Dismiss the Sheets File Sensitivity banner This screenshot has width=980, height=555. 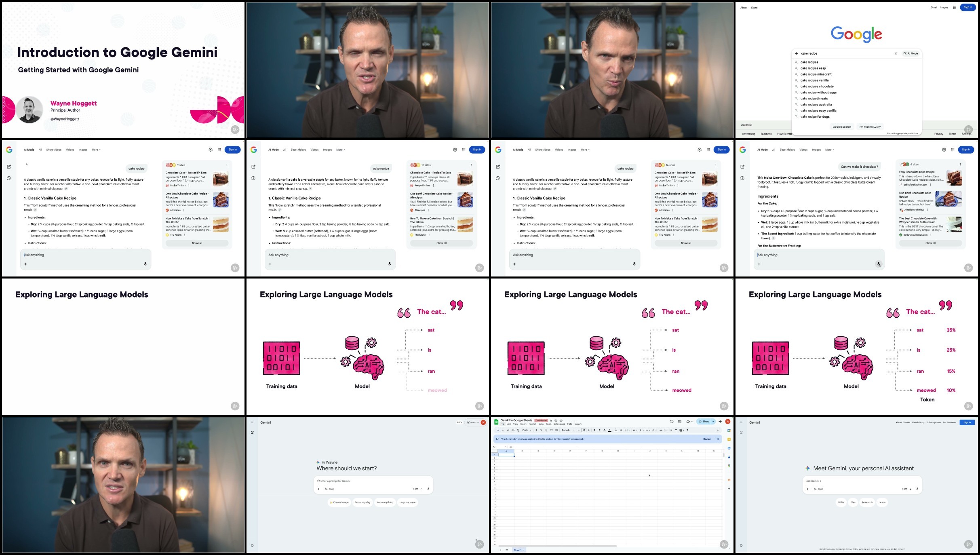tap(718, 439)
